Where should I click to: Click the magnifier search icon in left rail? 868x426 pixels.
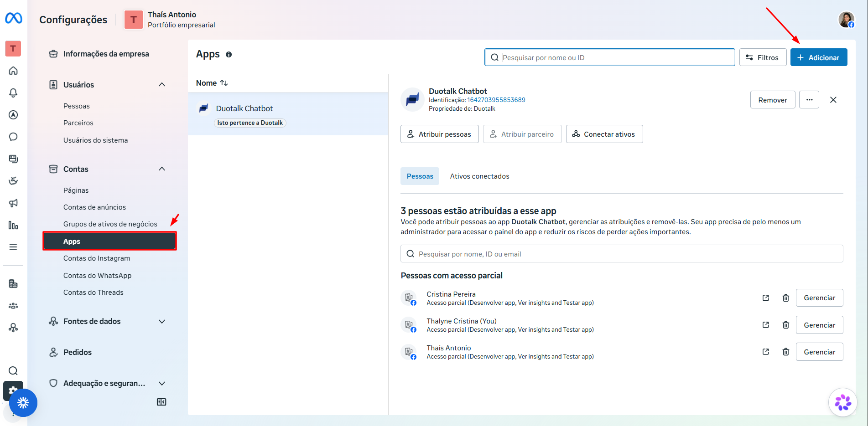point(13,371)
